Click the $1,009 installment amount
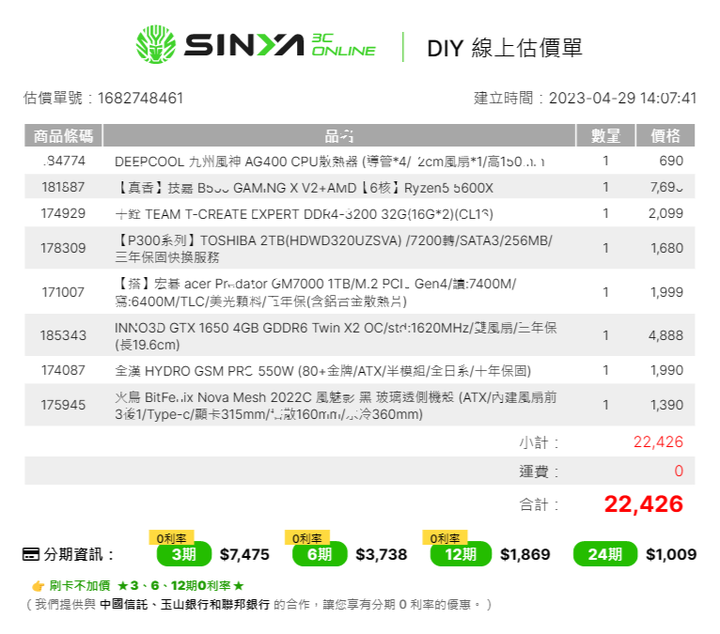Viewport: 720px width, 634px height. point(671,555)
